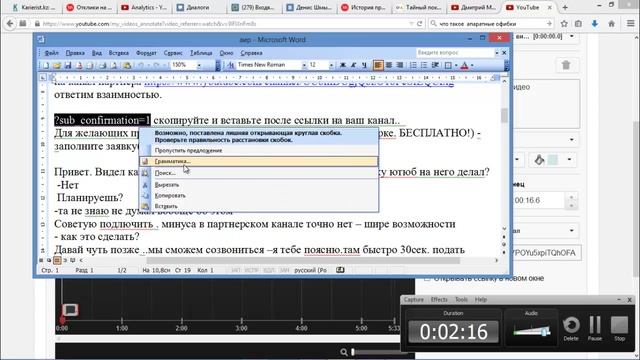Choose 'Вырезать' from context menu

click(259, 185)
